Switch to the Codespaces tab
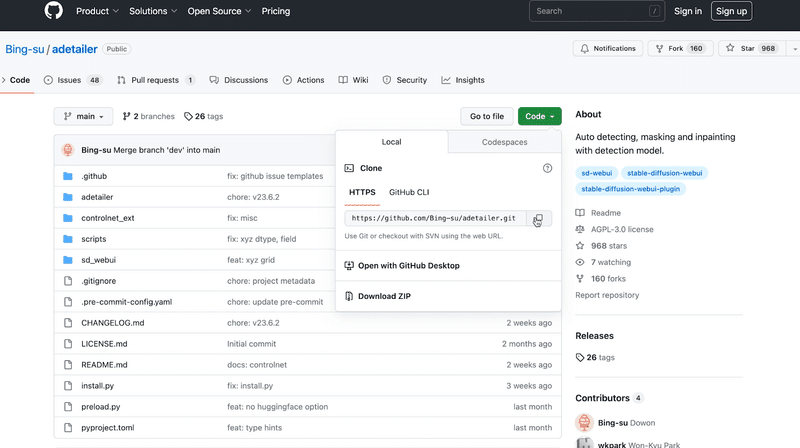Image resolution: width=800 pixels, height=448 pixels. 505,142
